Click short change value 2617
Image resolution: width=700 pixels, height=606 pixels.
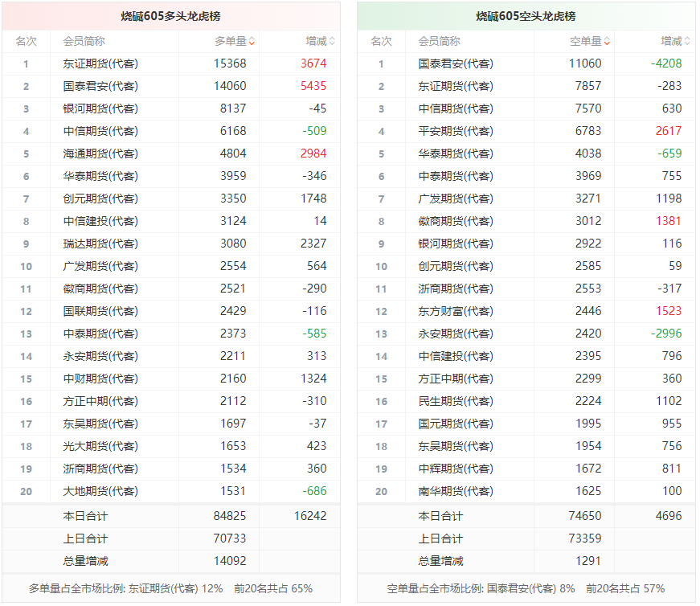(x=669, y=131)
